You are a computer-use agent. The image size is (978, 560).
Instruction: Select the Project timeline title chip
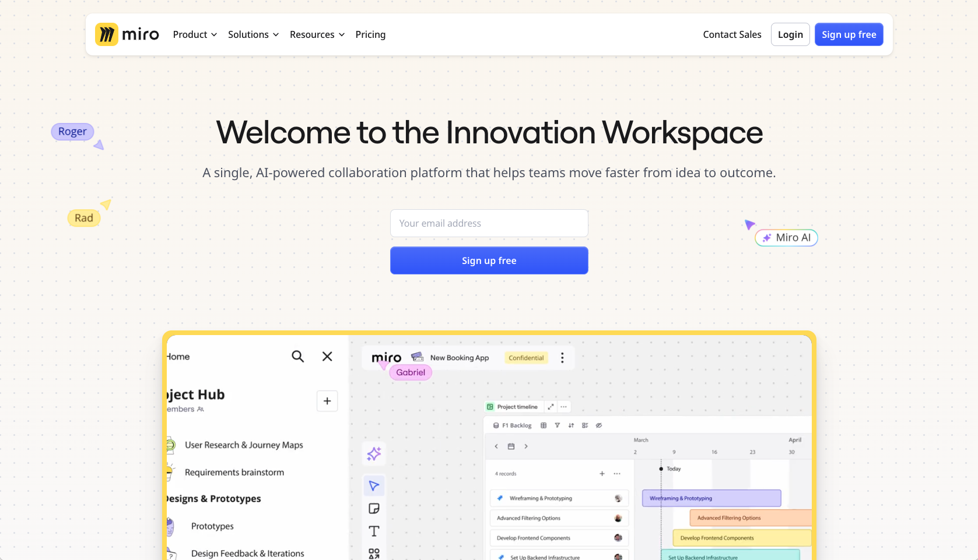(x=513, y=407)
